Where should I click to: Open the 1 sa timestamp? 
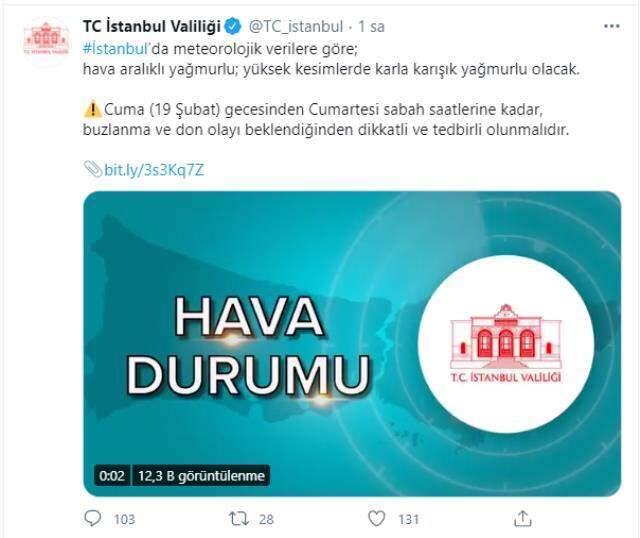pos(371,27)
